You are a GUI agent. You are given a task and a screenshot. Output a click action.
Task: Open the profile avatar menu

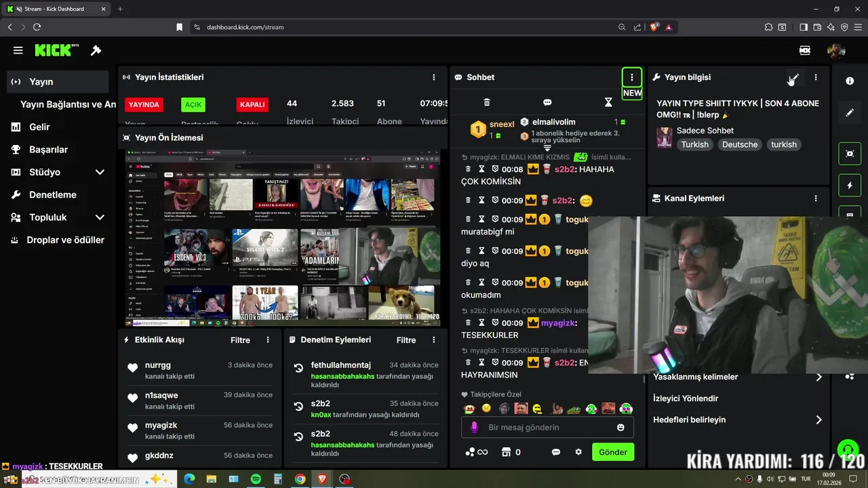[836, 50]
